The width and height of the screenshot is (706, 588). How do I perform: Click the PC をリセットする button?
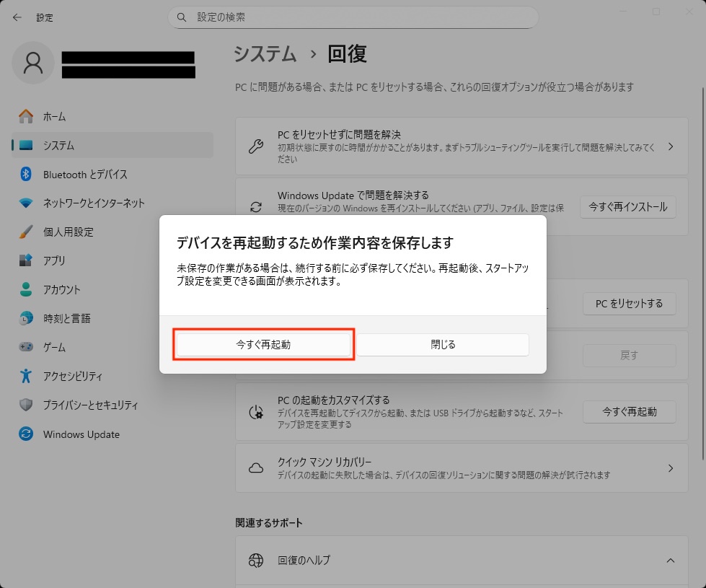[x=629, y=304]
